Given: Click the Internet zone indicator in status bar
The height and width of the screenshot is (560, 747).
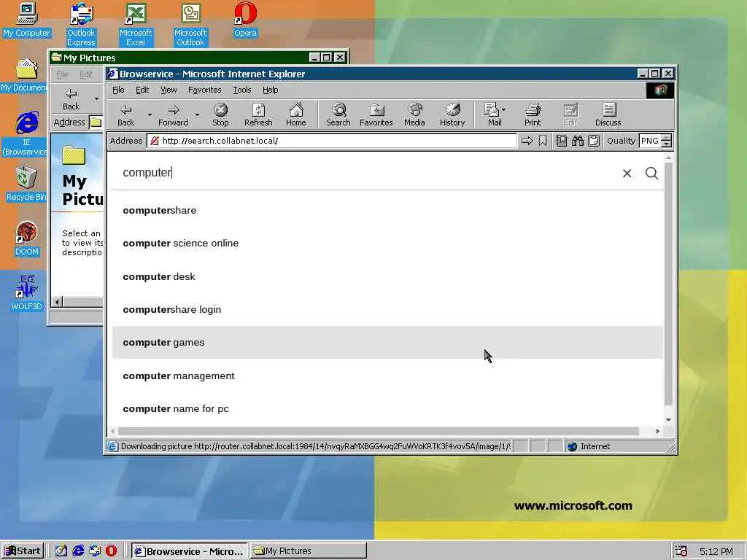Looking at the screenshot, I should point(589,447).
